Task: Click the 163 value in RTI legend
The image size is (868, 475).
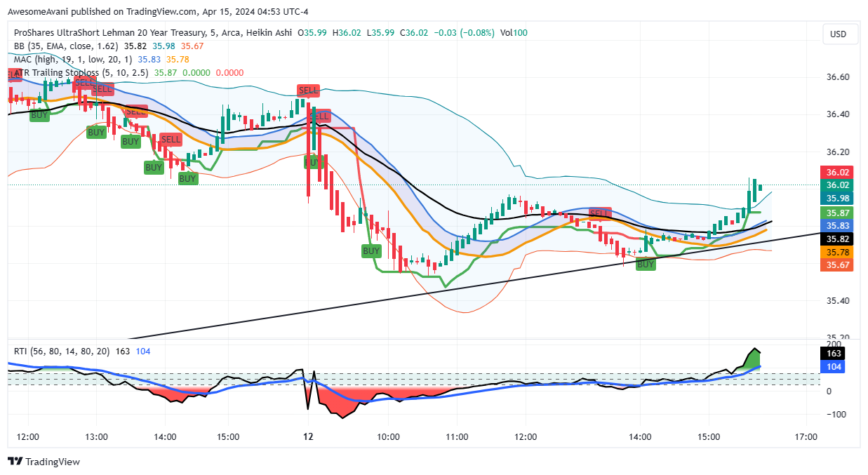Action: tap(123, 352)
